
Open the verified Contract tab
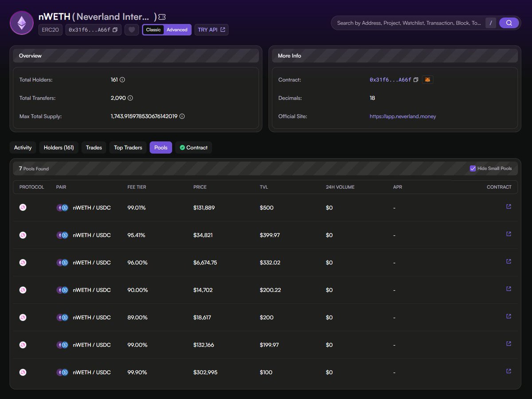click(x=194, y=147)
